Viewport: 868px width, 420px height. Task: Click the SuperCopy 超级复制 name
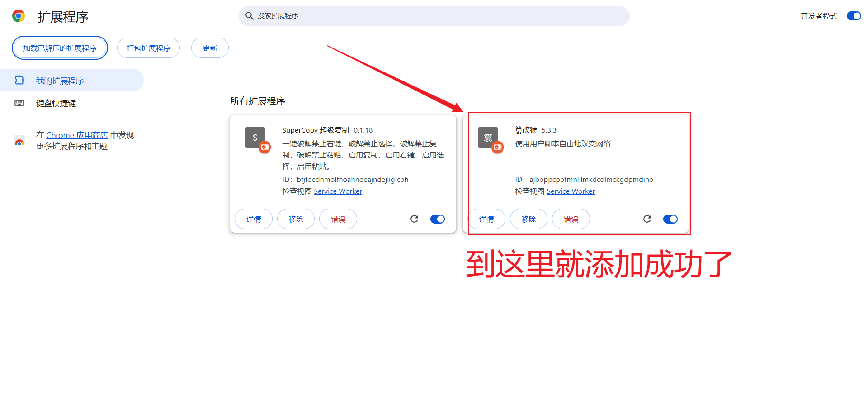point(316,130)
